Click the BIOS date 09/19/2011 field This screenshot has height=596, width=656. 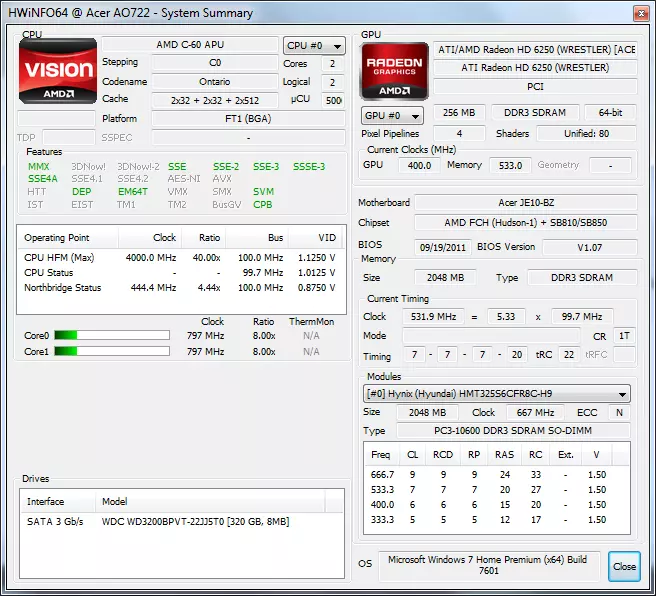tap(443, 247)
